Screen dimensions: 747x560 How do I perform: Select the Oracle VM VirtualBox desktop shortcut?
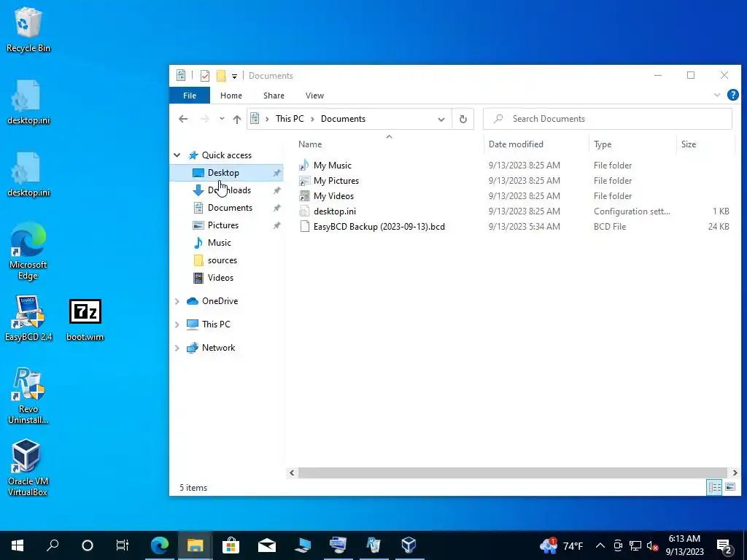(x=28, y=467)
